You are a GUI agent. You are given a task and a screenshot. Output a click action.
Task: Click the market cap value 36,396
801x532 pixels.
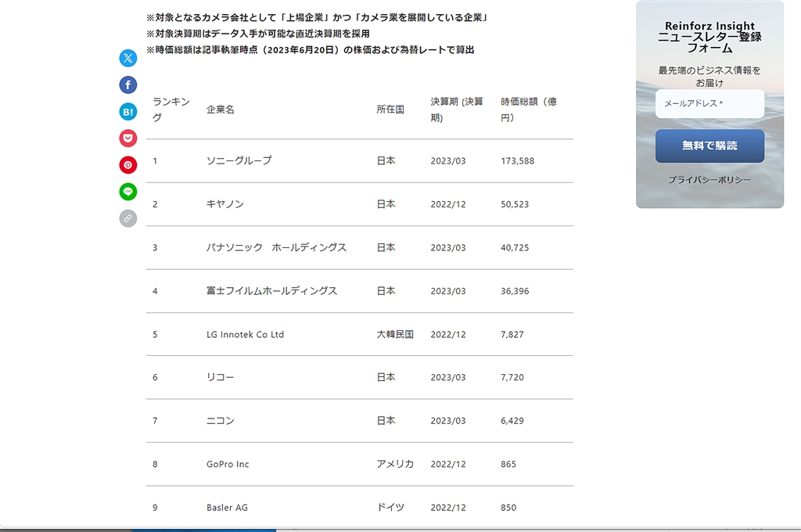click(515, 291)
